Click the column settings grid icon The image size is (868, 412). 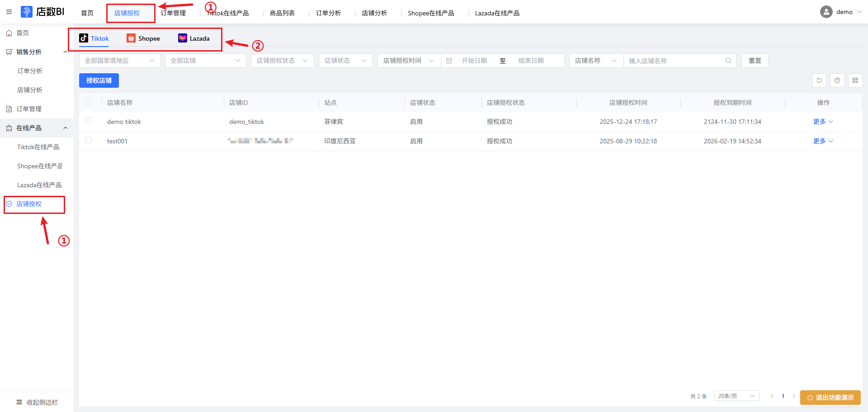[x=855, y=81]
